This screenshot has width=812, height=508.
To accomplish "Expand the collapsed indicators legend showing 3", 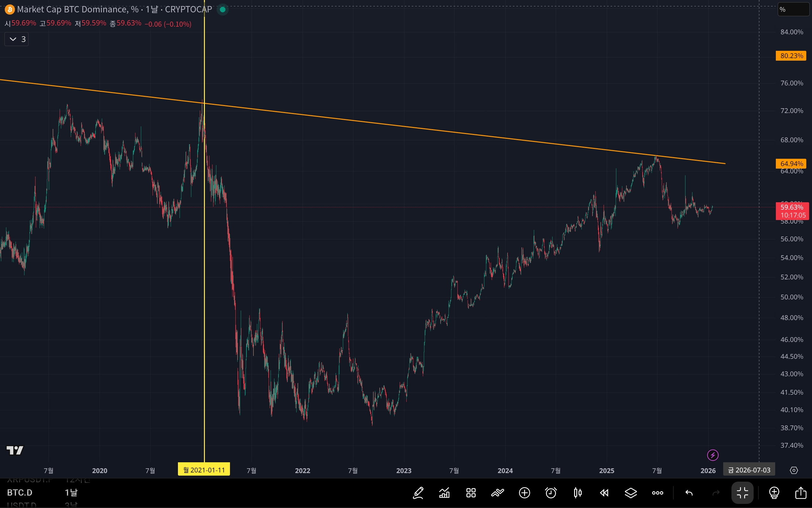I will pyautogui.click(x=16, y=39).
